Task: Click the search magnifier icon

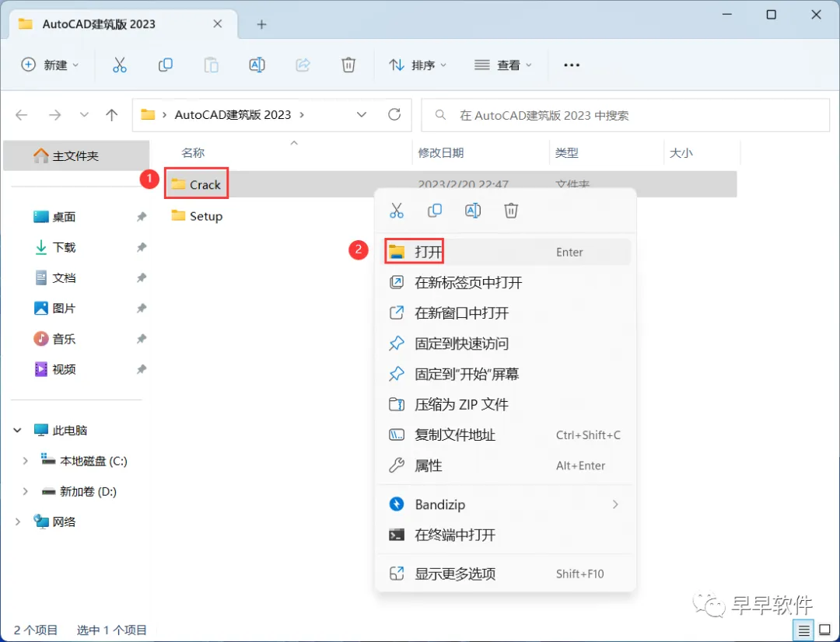Action: [440, 114]
